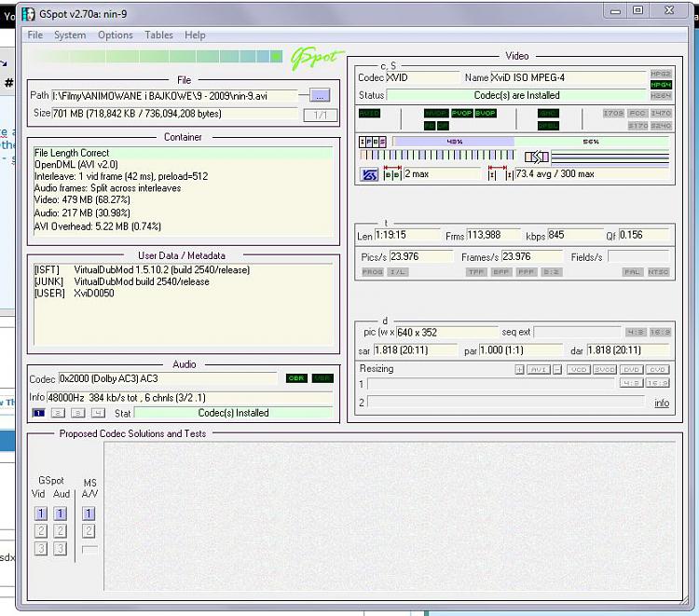The image size is (699, 616).
Task: Select audio stream 4
Action: (98, 413)
